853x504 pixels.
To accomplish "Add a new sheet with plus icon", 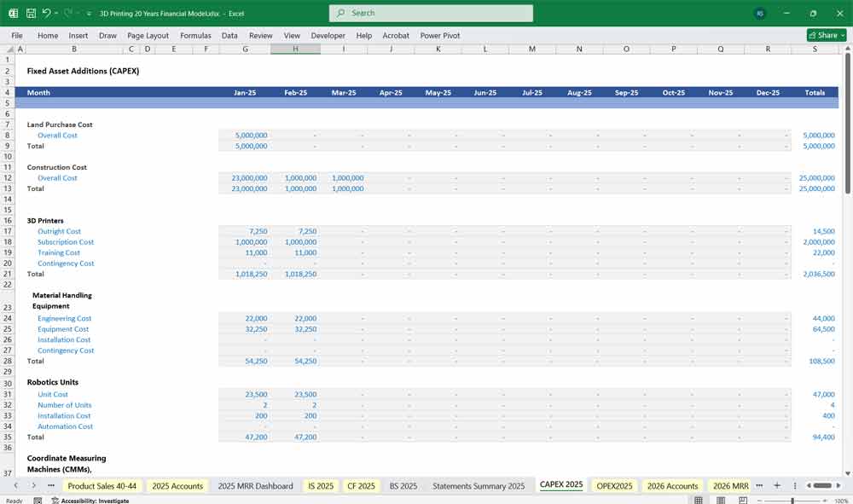I will click(x=776, y=485).
